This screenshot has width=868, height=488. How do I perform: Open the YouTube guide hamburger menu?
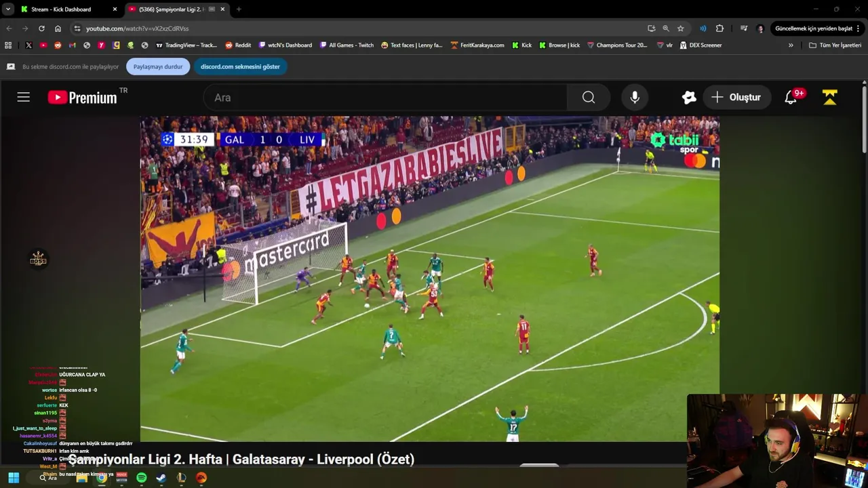[x=24, y=97]
